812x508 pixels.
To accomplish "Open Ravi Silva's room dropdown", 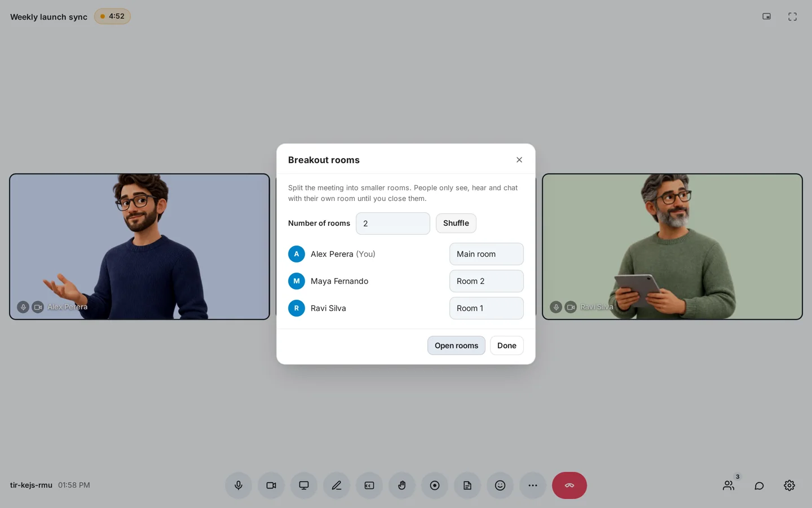I will point(487,308).
